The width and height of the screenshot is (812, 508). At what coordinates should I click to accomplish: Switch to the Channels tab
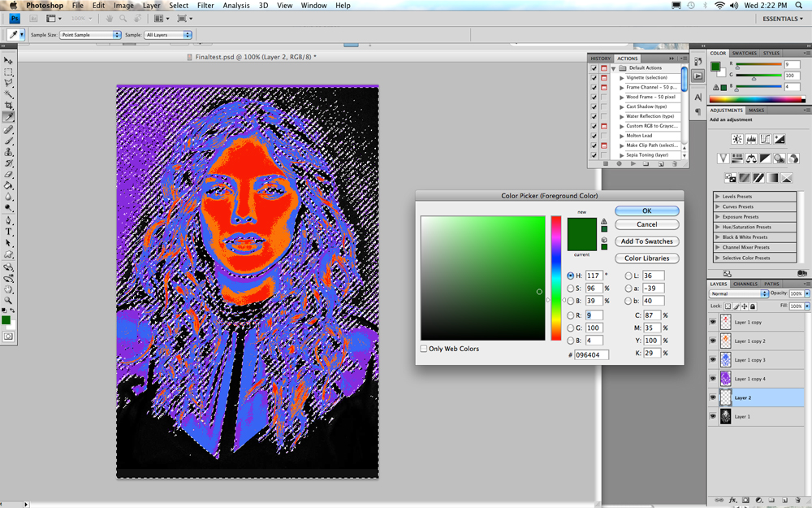point(745,284)
